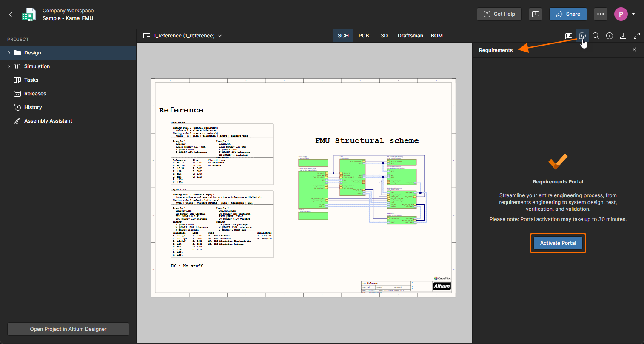Toggle the Requirements panel icon
The image size is (644, 344).
(x=582, y=36)
